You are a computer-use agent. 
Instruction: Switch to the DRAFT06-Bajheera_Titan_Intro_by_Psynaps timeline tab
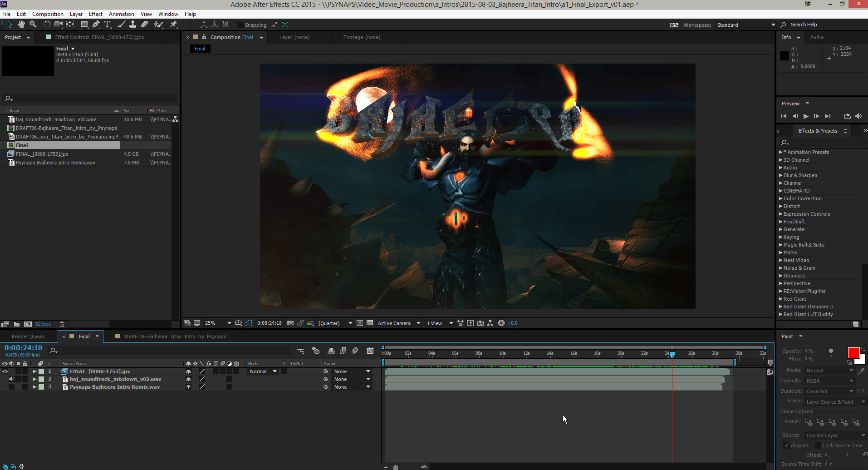175,336
